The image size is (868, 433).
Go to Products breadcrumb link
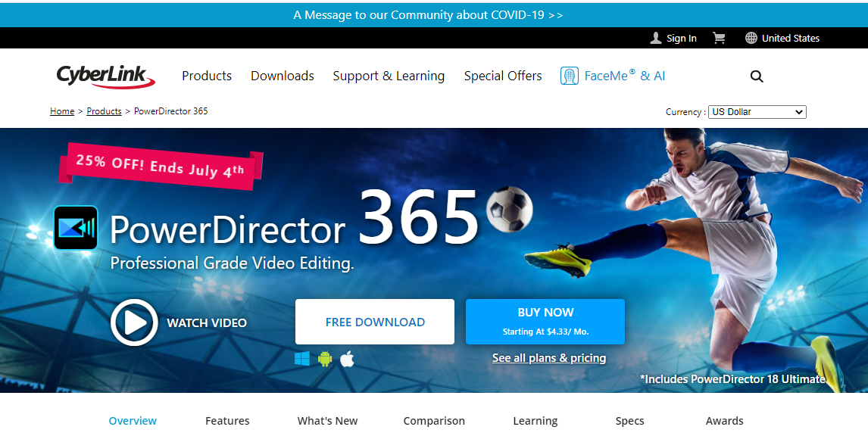(104, 111)
